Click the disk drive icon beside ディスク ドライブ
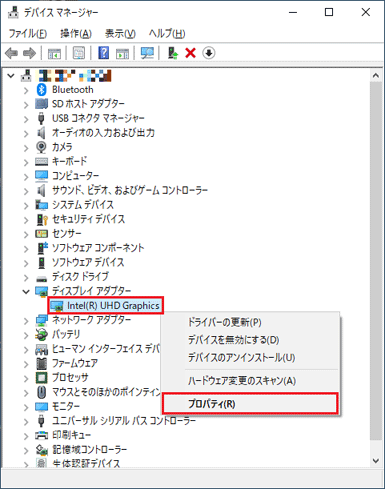The height and width of the screenshot is (489, 385). click(x=41, y=279)
